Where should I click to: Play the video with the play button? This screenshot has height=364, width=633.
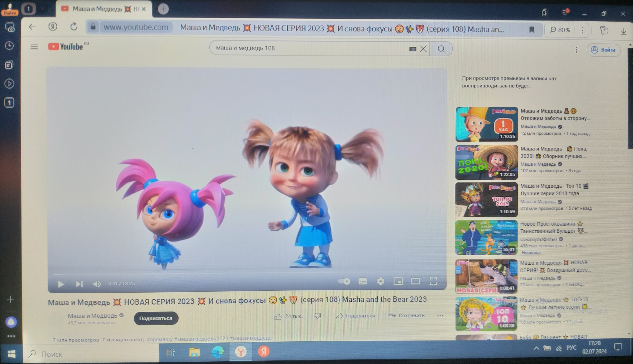(x=61, y=284)
